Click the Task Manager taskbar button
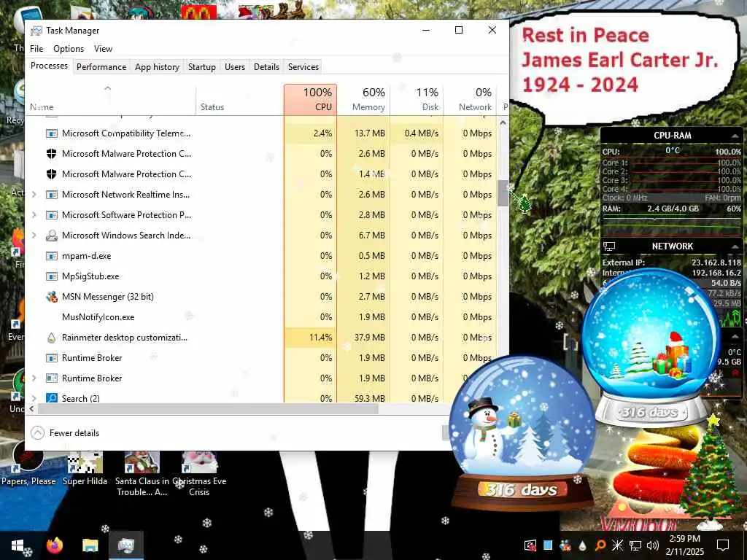747x560 pixels. [x=125, y=545]
